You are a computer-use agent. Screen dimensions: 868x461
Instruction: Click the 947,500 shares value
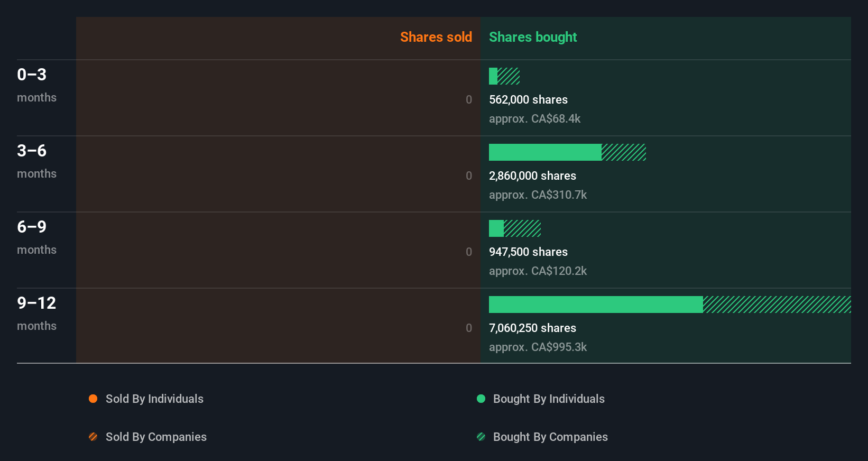coord(528,252)
